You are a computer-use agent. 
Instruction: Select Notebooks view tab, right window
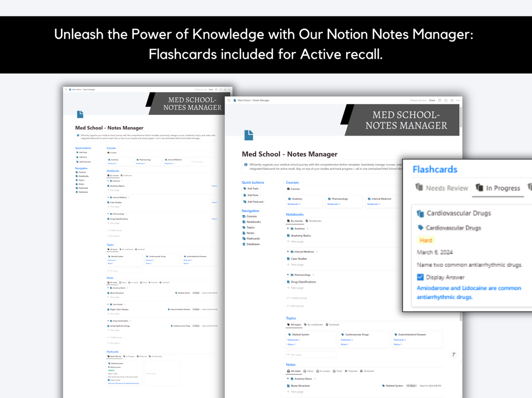tap(313, 221)
